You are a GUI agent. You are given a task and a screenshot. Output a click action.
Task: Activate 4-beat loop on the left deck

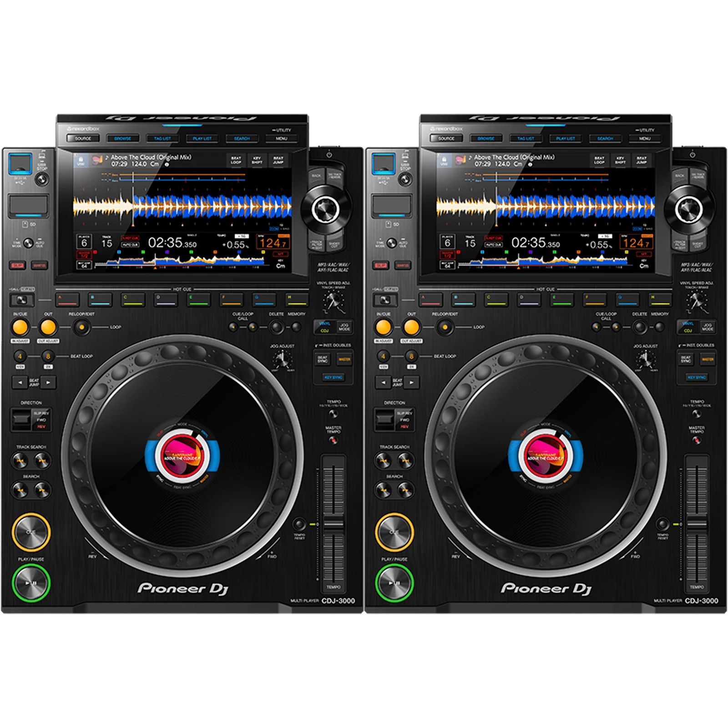(20, 356)
